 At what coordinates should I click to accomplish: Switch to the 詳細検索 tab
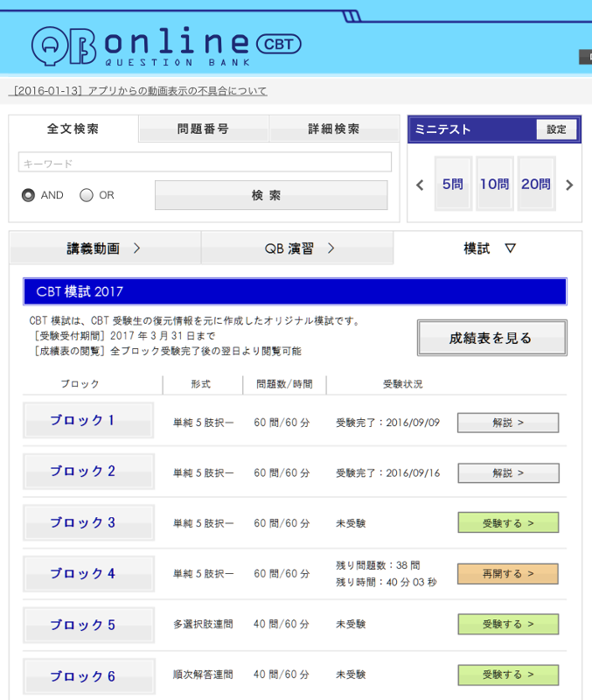[x=333, y=129]
